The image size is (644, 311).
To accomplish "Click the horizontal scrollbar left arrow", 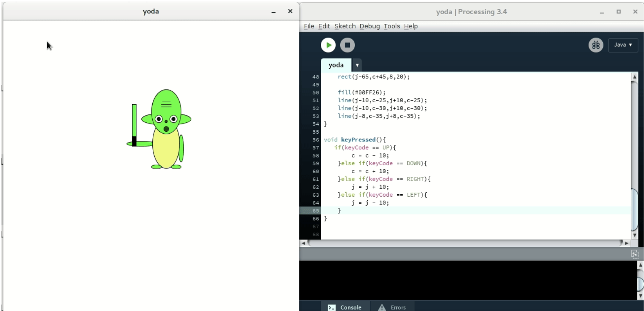I will (x=303, y=243).
